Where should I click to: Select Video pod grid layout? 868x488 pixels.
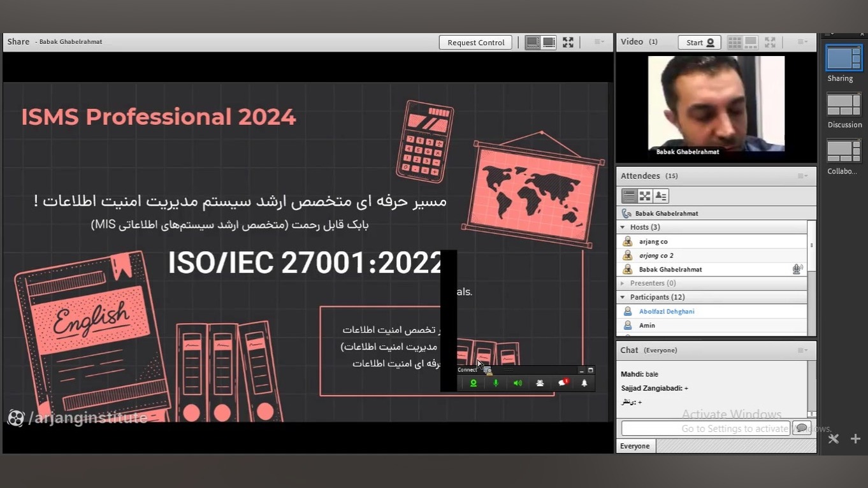tap(735, 42)
